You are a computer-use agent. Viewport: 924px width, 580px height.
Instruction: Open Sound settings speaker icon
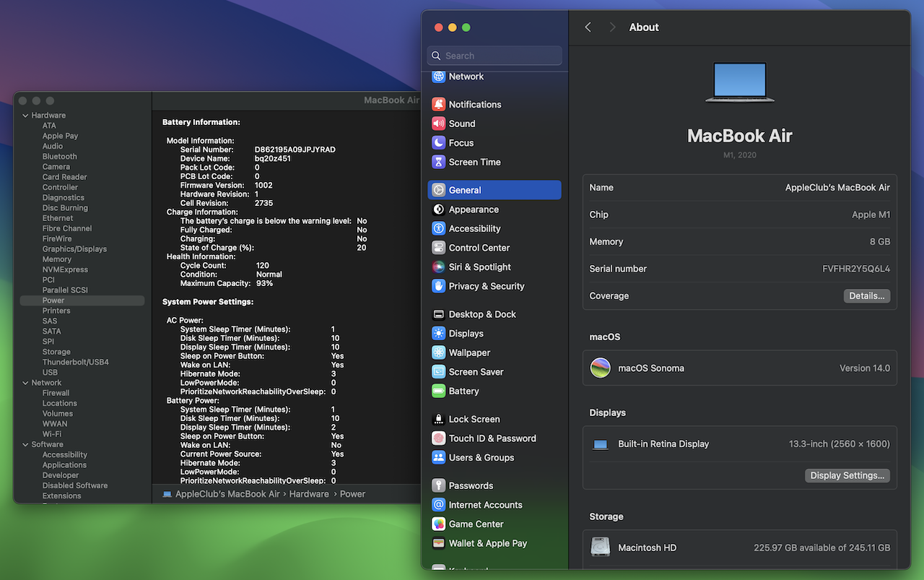point(438,124)
